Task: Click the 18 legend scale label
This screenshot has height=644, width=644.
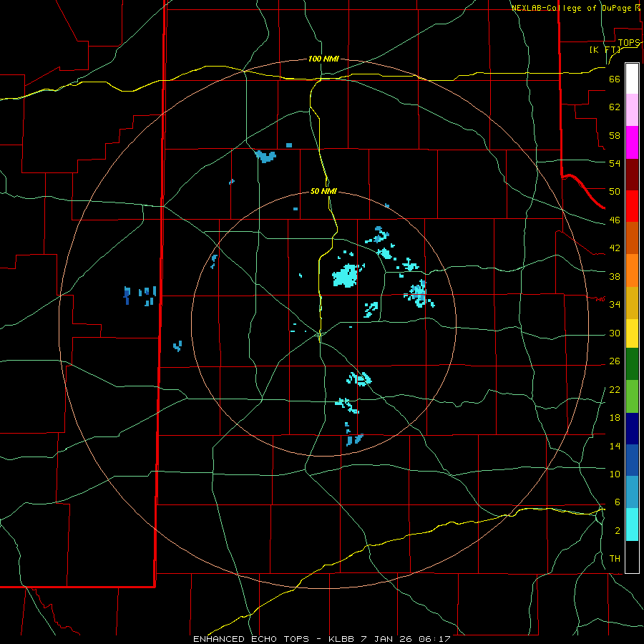Action: pos(615,418)
